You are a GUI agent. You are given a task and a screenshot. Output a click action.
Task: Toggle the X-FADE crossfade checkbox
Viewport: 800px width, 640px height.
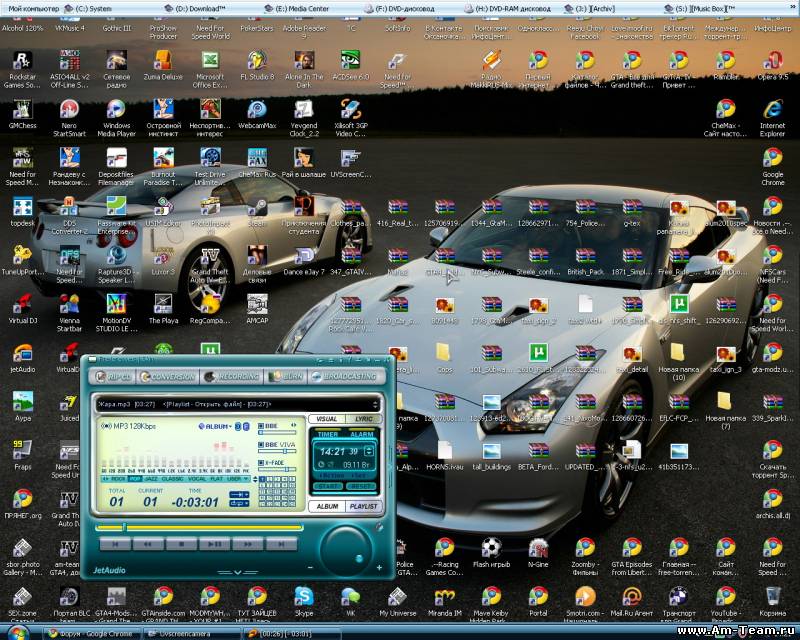[x=261, y=462]
